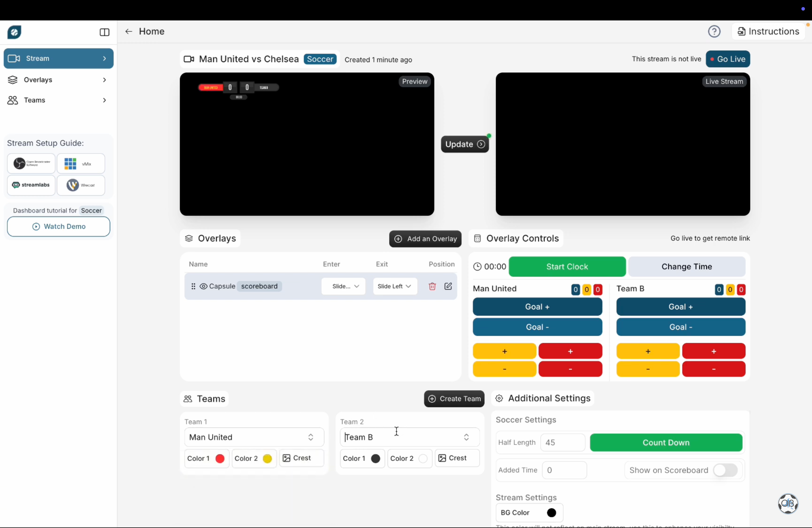Screen dimensions: 812x528
Task: Pick Team 2 Color 2 white swatch
Action: click(x=423, y=459)
